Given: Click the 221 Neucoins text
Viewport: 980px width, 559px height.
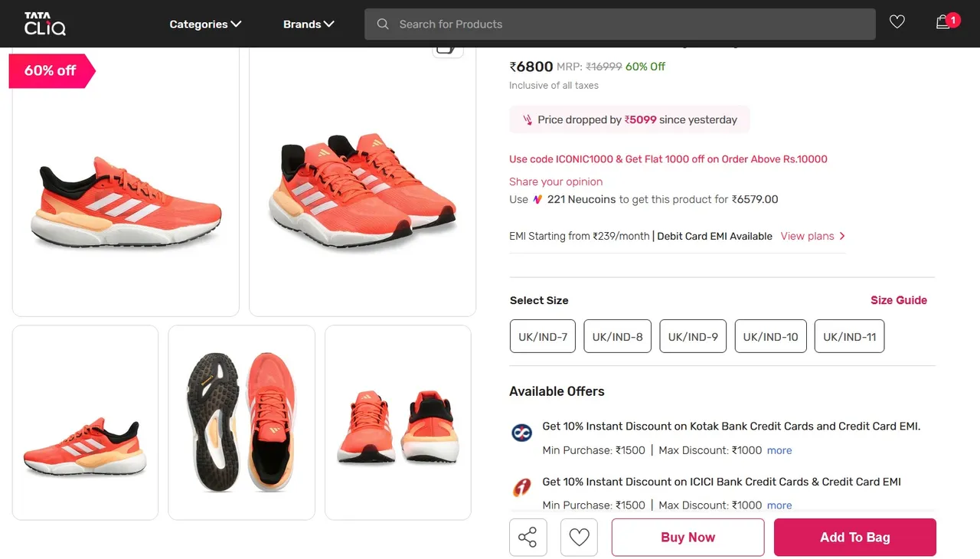Looking at the screenshot, I should point(581,199).
